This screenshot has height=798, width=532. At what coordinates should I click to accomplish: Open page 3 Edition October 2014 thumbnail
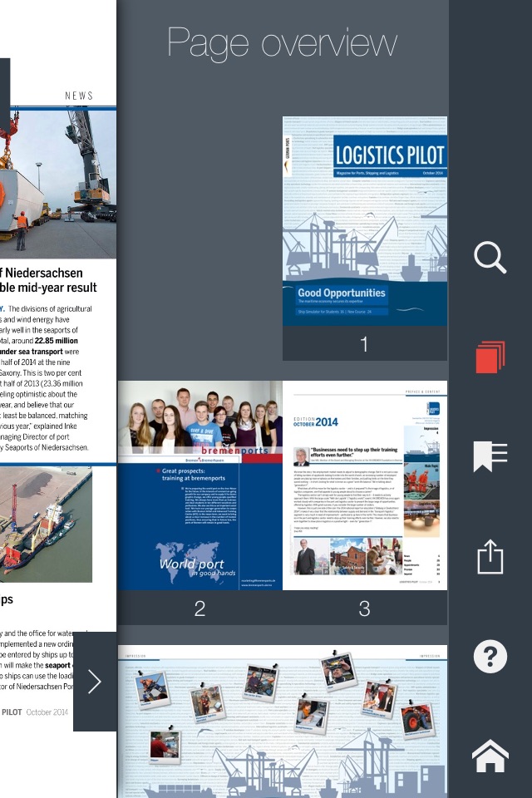pos(365,485)
